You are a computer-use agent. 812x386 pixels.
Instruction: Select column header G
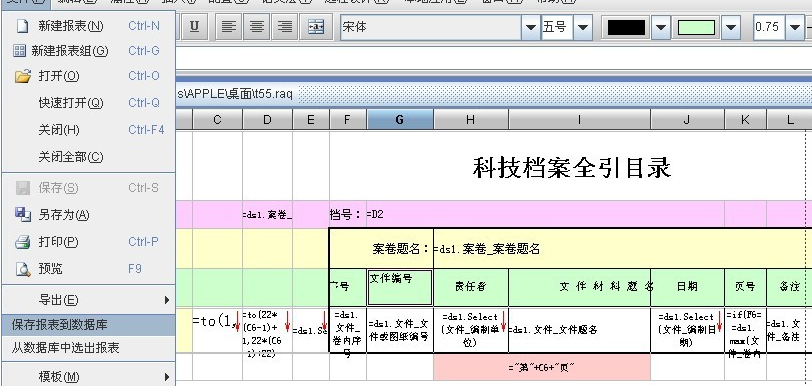point(400,120)
